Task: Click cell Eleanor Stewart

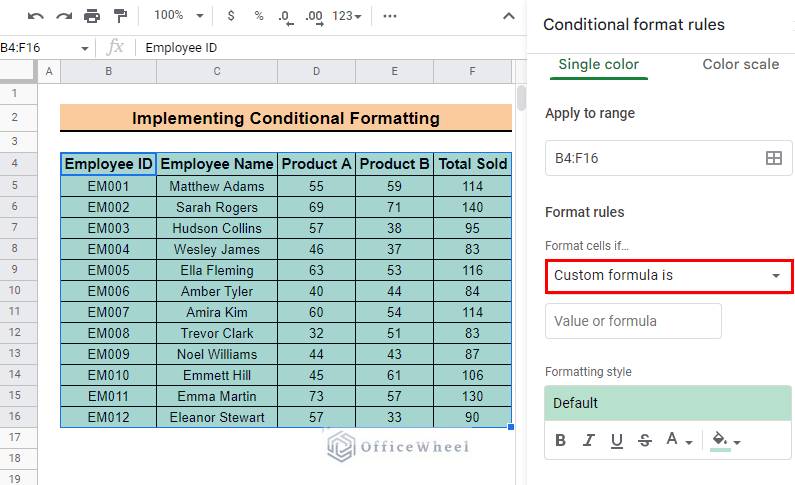Action: coord(217,418)
